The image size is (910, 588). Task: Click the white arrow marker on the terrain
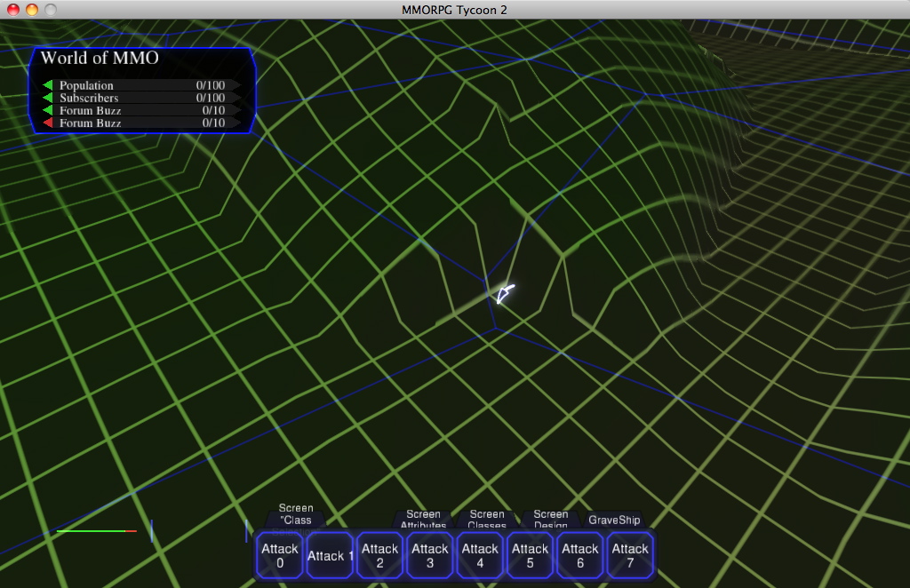click(505, 293)
